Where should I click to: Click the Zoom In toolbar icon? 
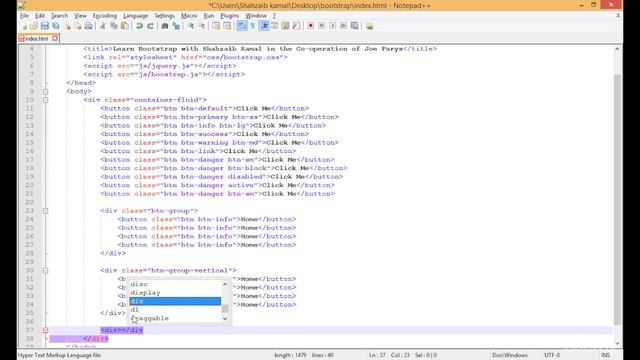pos(191,26)
